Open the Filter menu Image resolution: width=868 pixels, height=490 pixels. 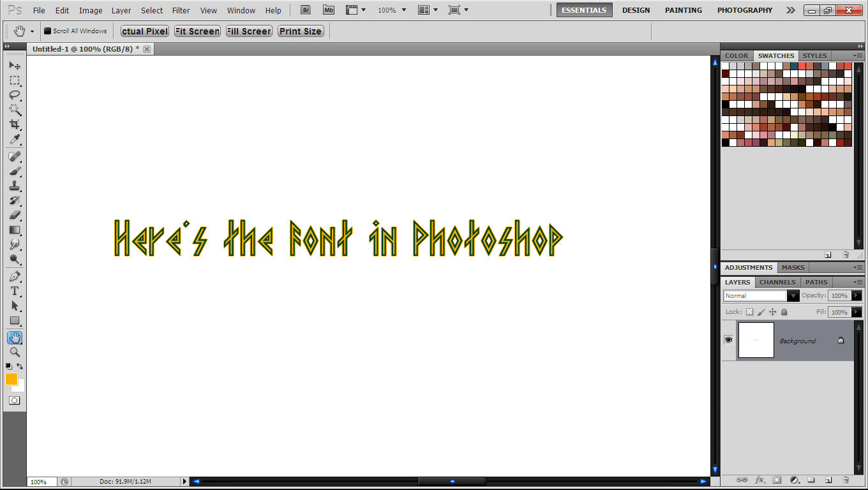pos(181,10)
